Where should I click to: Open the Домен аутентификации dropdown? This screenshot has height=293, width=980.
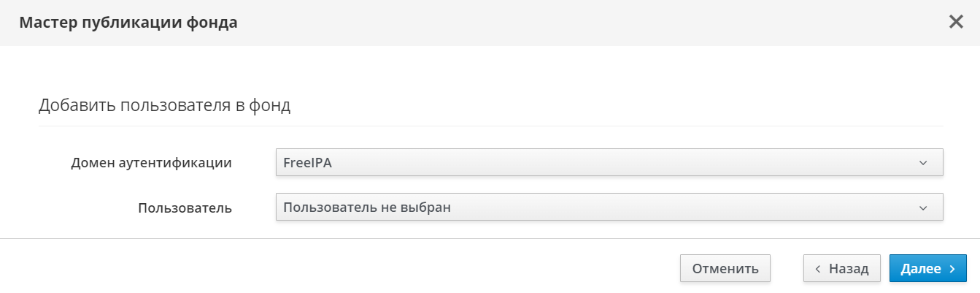click(609, 162)
